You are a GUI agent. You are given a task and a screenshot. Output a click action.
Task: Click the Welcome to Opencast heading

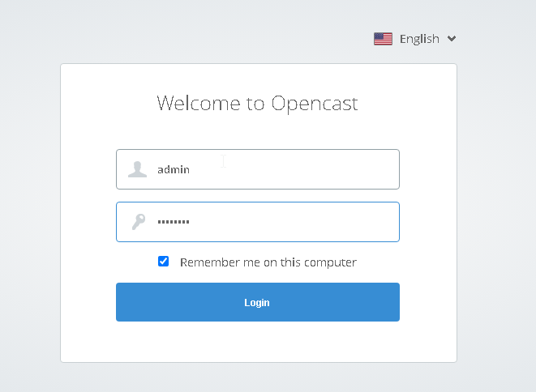(x=257, y=104)
